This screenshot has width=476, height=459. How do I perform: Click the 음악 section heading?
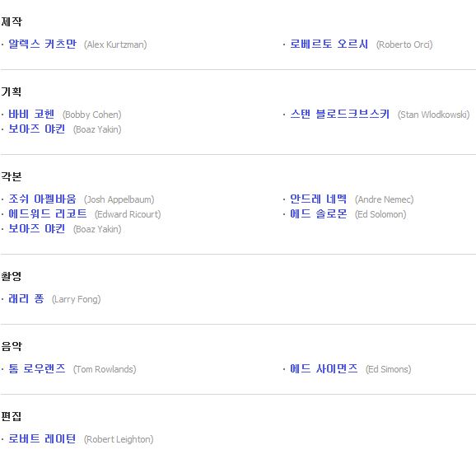pyautogui.click(x=12, y=346)
